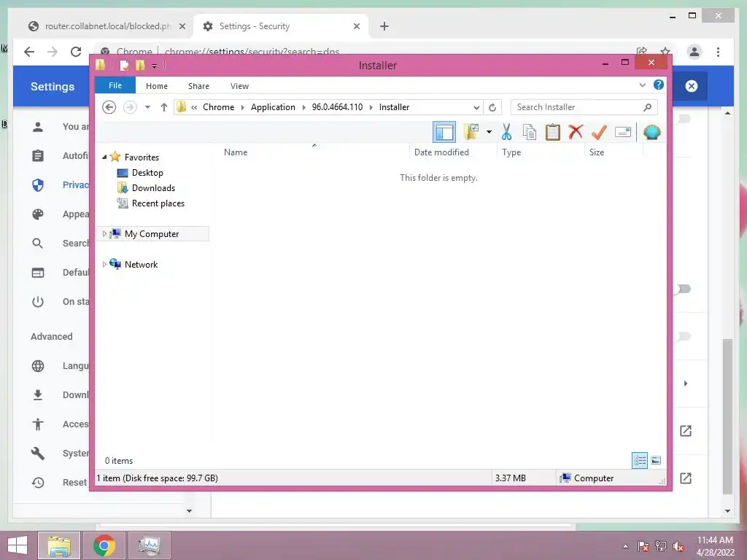Click the Email envelope toolbar icon
Viewport: 747px width, 560px height.
[x=623, y=132]
